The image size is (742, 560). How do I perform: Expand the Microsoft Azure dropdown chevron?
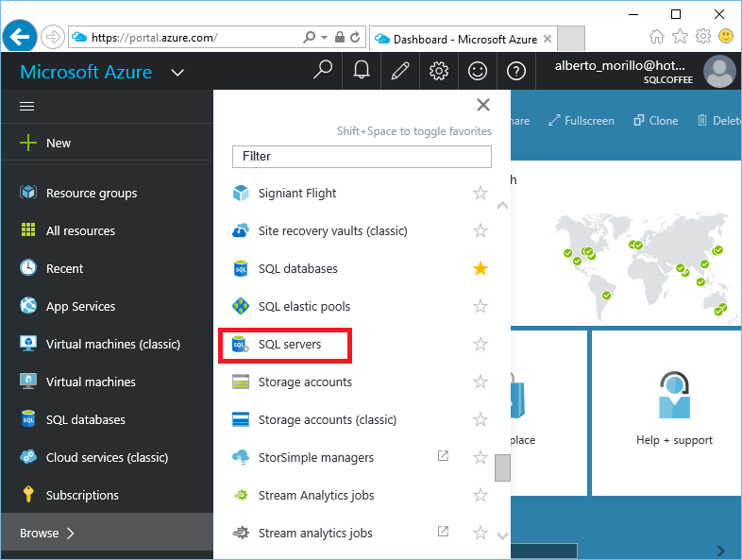[177, 73]
